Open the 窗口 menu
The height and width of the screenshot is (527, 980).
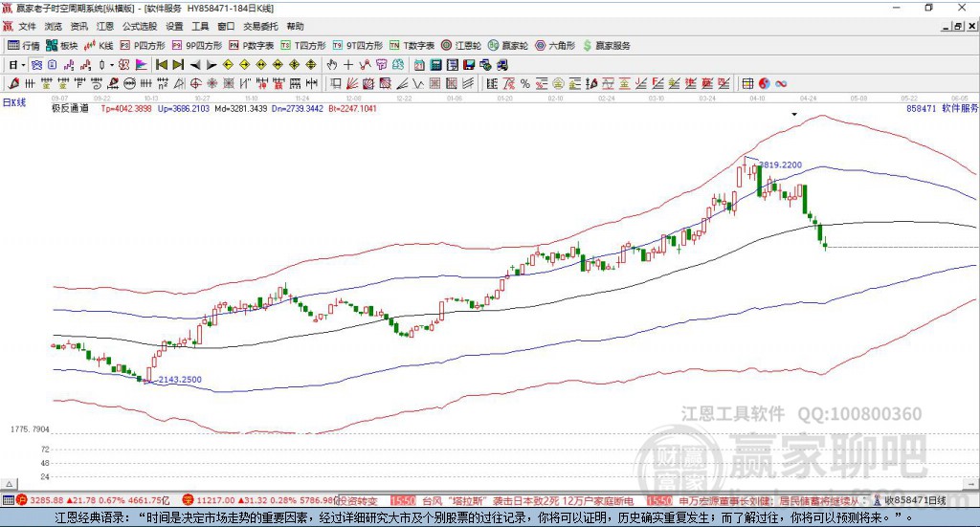pyautogui.click(x=226, y=26)
